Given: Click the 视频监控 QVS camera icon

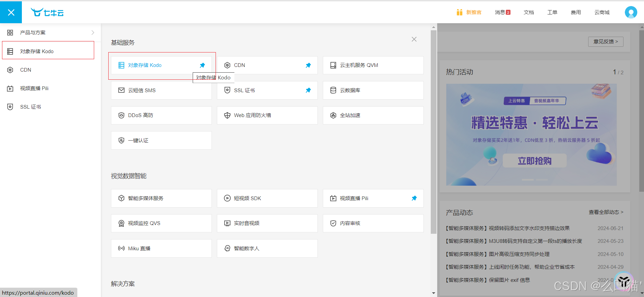Looking at the screenshot, I should point(121,223).
